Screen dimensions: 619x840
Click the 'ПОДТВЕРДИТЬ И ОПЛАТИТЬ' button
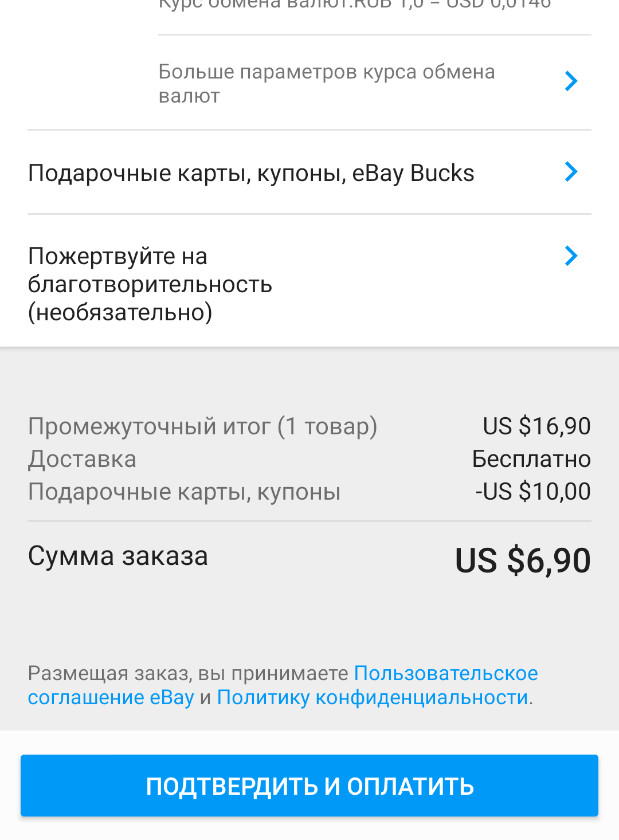click(309, 786)
